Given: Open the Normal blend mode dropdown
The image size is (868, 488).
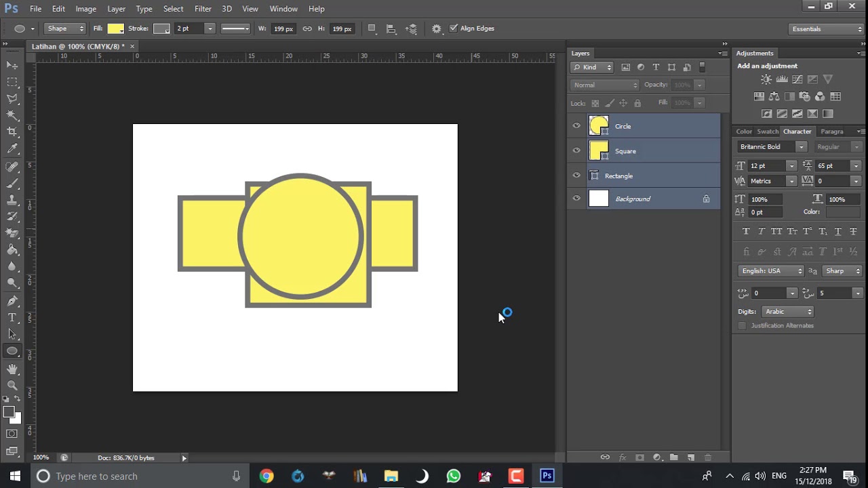Looking at the screenshot, I should click(605, 85).
